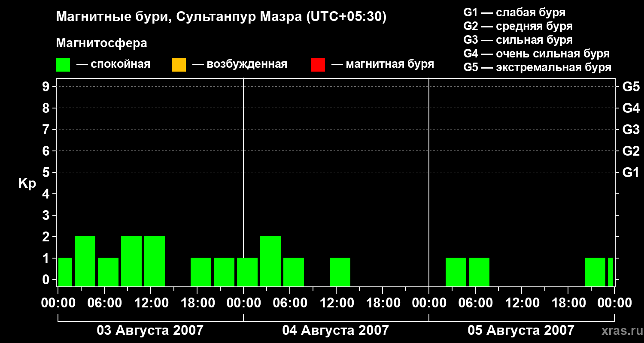The image size is (644, 343).
Task: Click the 12:00 Kp 1 bar on 04 August
Action: (340, 272)
